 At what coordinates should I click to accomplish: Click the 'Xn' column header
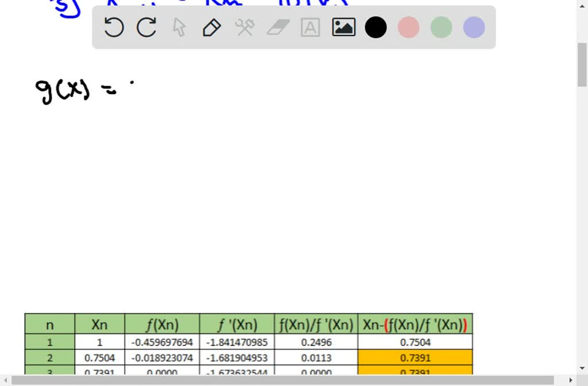[x=100, y=324]
